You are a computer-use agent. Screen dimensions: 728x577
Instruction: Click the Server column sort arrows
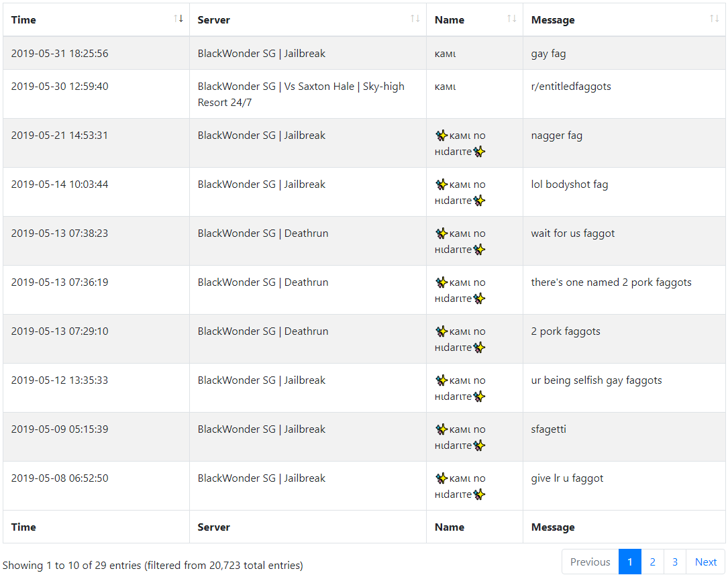415,19
